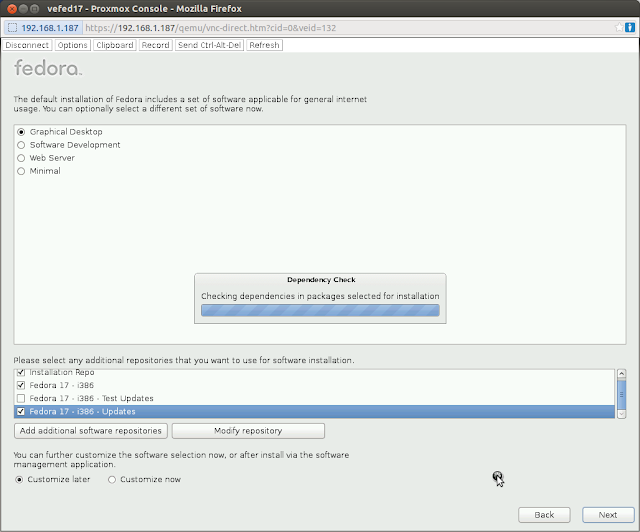Image resolution: width=640 pixels, height=532 pixels.
Task: Go Back to the previous installer step
Action: coord(544,515)
